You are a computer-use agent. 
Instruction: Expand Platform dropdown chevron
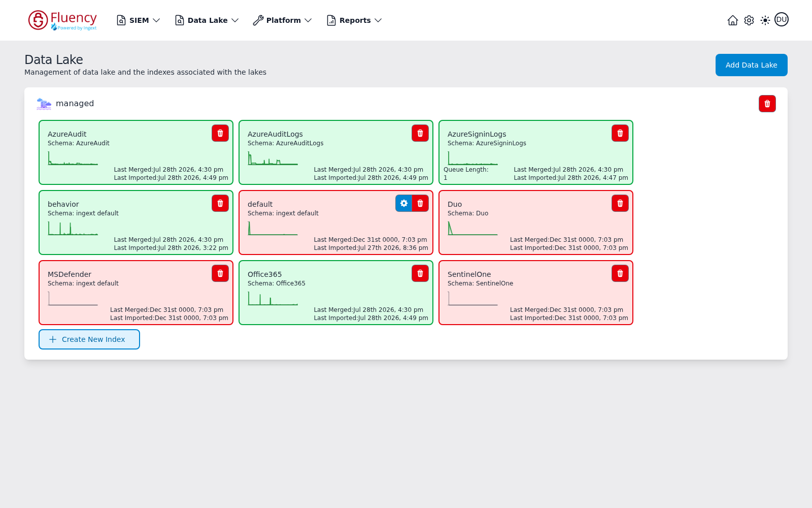coord(308,20)
